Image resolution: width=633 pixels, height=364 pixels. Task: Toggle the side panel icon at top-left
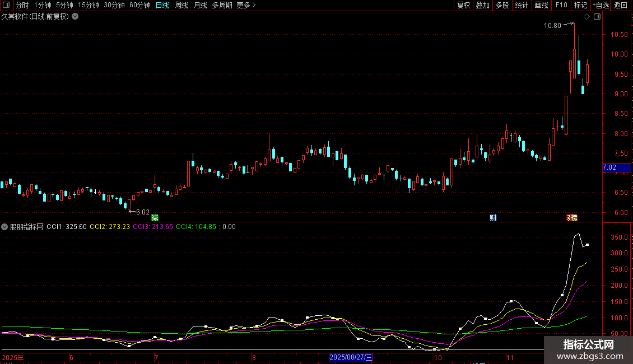pos(6,5)
